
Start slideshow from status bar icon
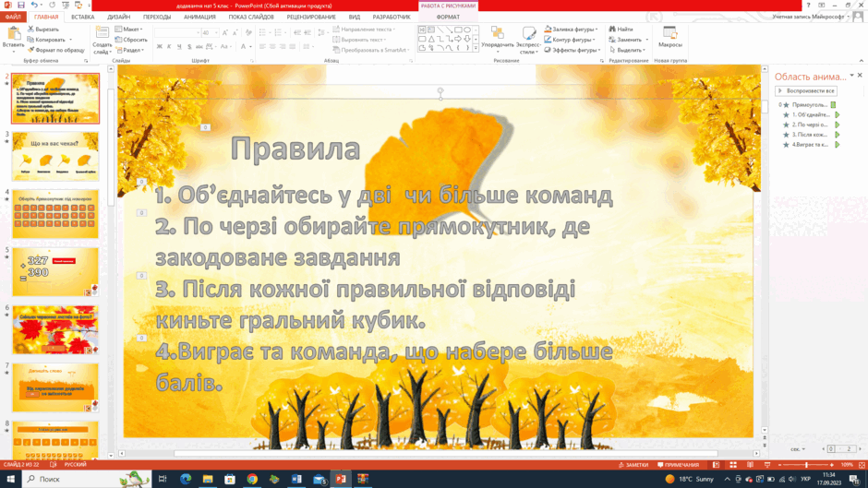coord(766,465)
